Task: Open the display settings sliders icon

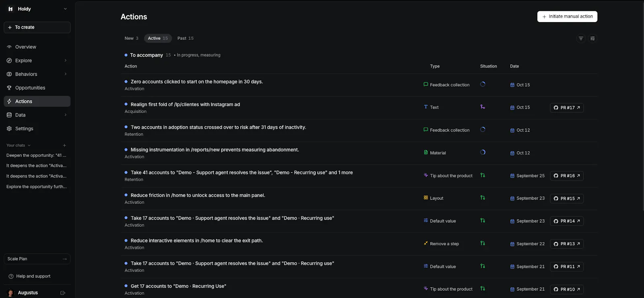Action: (x=592, y=38)
